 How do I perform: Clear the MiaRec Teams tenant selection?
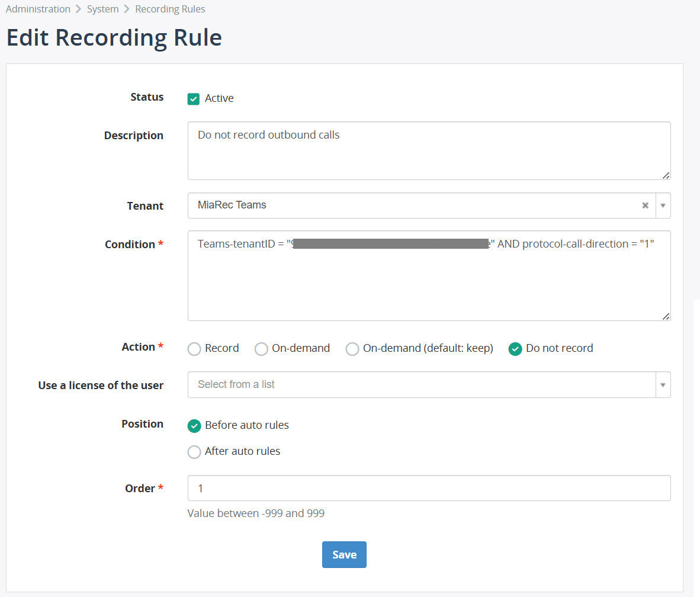coord(646,206)
